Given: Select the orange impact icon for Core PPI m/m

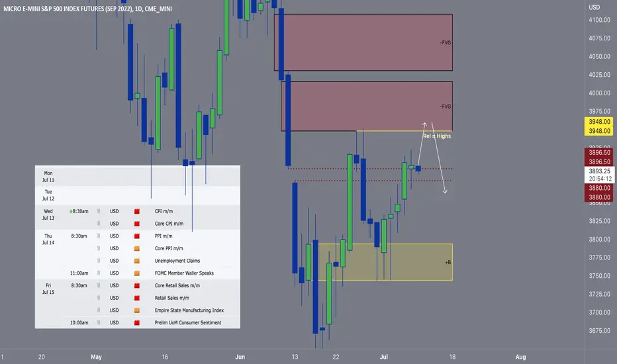Looking at the screenshot, I should pos(137,248).
